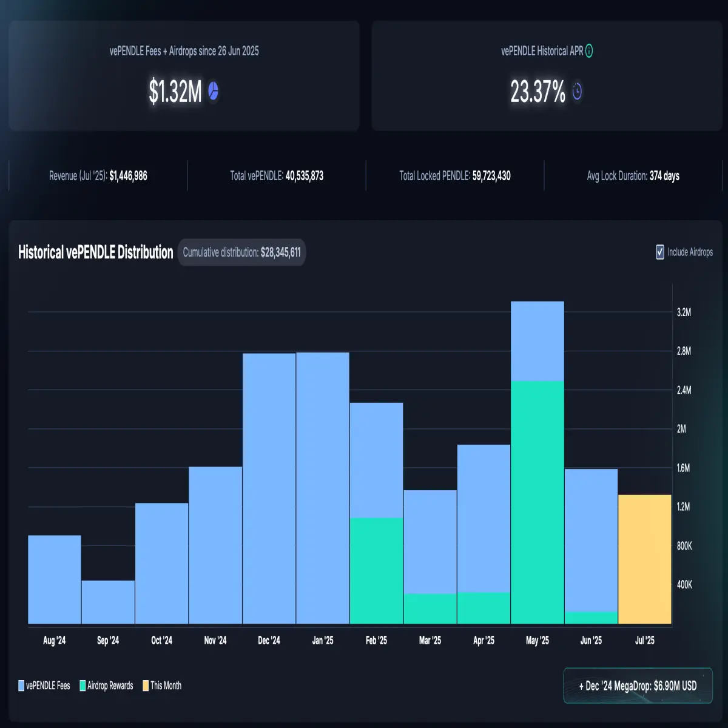Toggle the This Month legend item
Image resolution: width=728 pixels, height=728 pixels.
tap(162, 686)
